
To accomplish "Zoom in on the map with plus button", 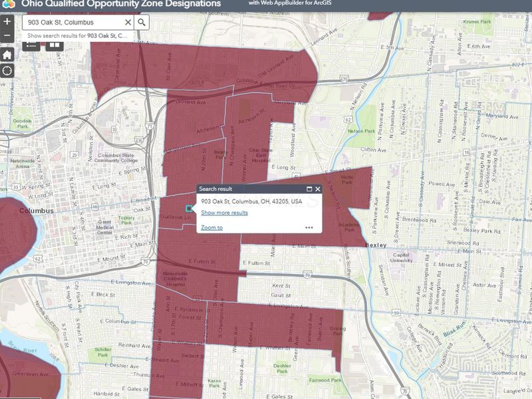I will (x=7, y=21).
